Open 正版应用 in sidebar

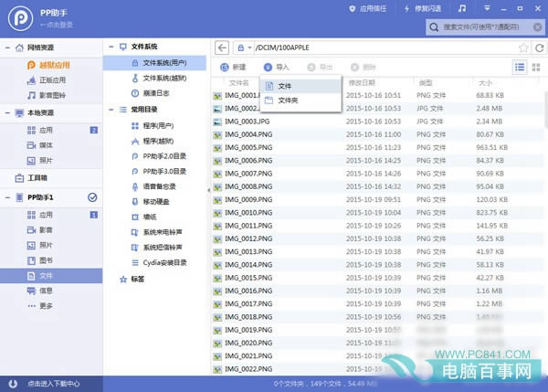click(x=47, y=80)
